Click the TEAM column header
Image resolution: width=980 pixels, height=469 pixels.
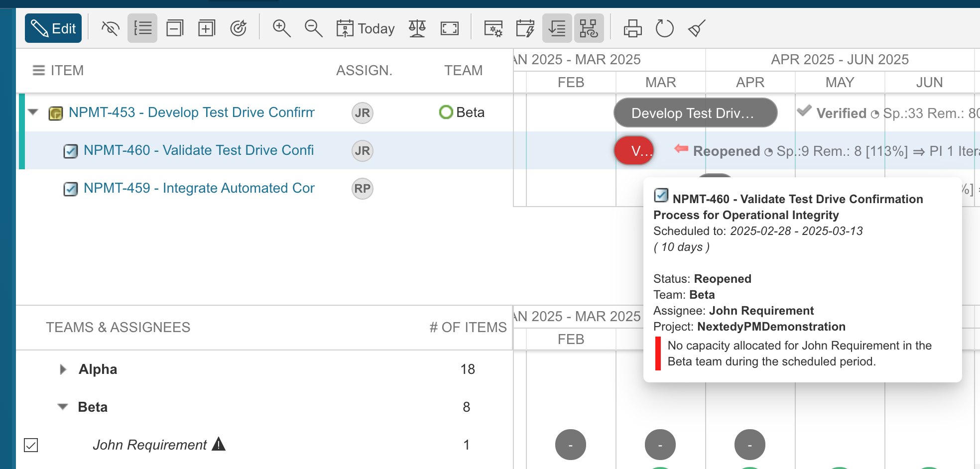(464, 70)
